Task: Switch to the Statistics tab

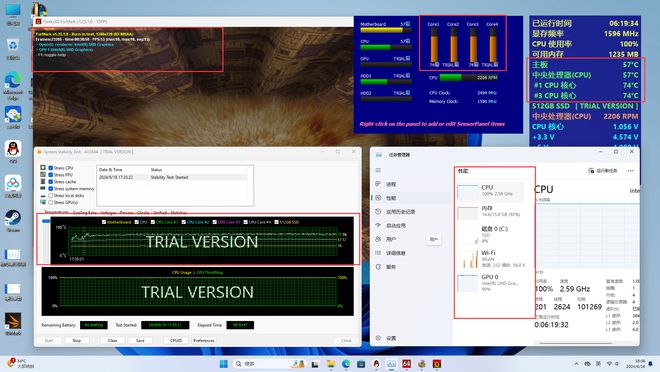Action: click(x=179, y=213)
